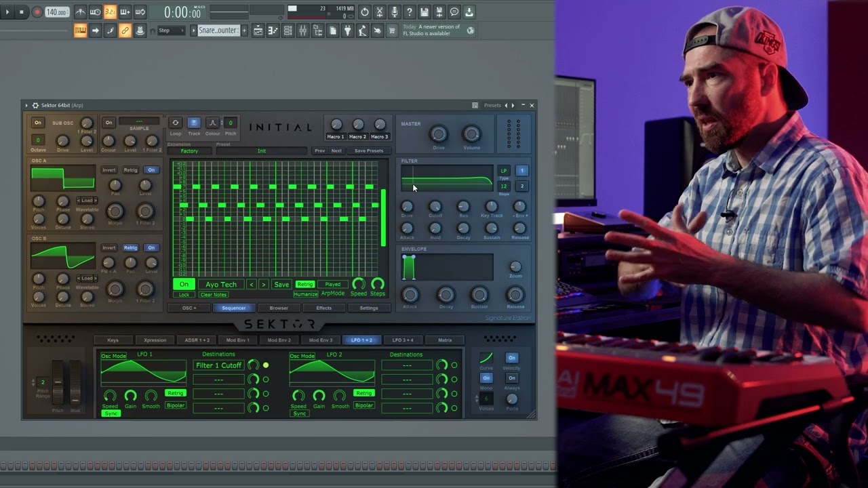Image resolution: width=868 pixels, height=488 pixels.
Task: Toggle Invert for OSC A
Action: coord(108,170)
